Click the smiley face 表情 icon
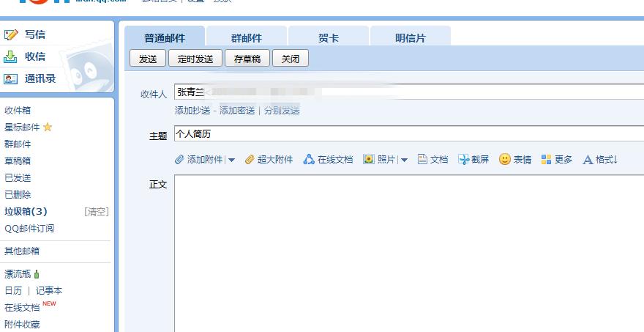 pos(505,159)
